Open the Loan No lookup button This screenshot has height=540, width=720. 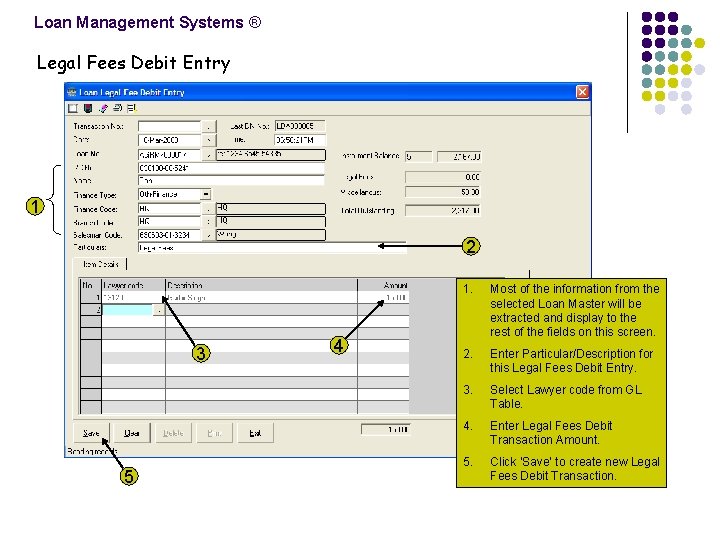(208, 155)
